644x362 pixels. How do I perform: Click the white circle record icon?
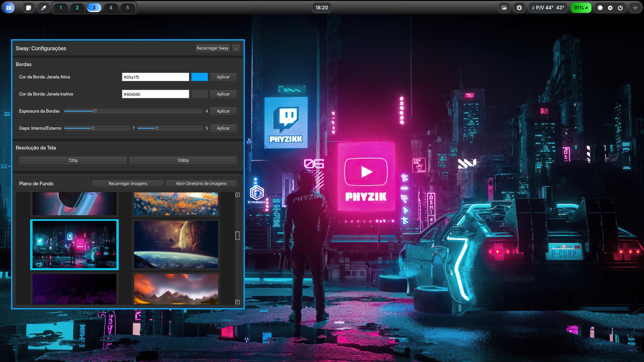(x=600, y=8)
